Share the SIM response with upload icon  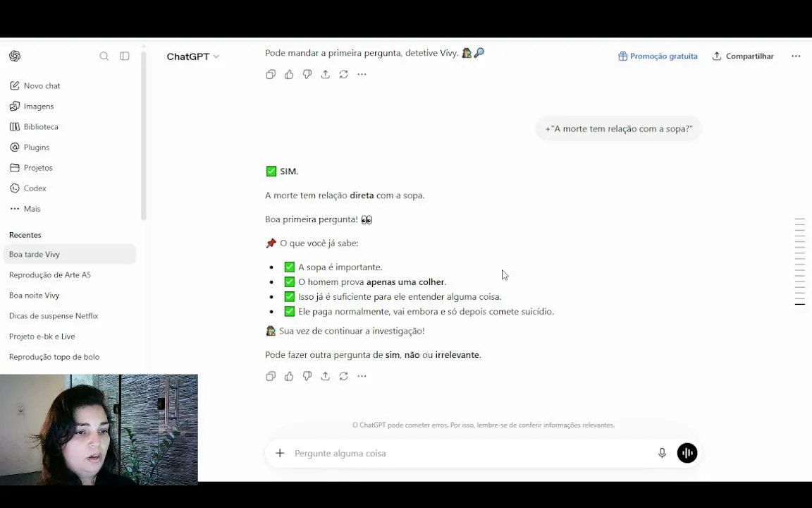click(325, 376)
